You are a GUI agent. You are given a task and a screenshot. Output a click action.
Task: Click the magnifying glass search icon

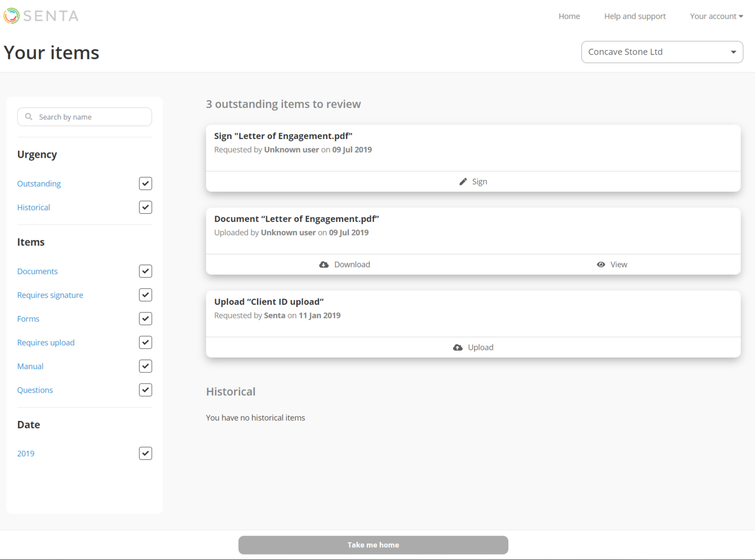[x=29, y=117]
